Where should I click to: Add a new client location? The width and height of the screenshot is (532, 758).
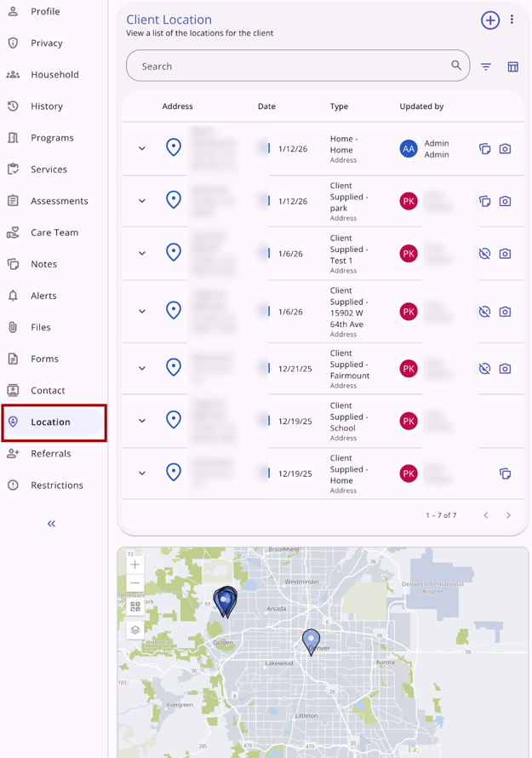pos(489,20)
